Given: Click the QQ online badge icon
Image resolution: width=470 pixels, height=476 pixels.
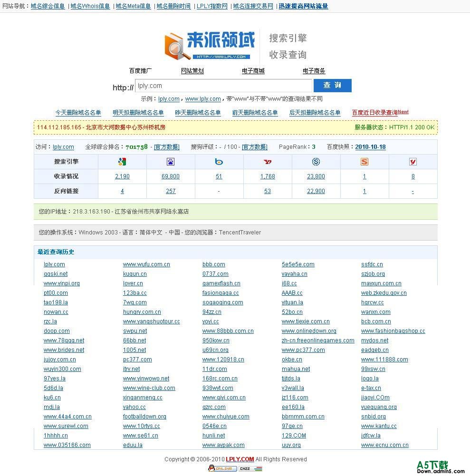Looking at the screenshot, I should coord(222,468).
